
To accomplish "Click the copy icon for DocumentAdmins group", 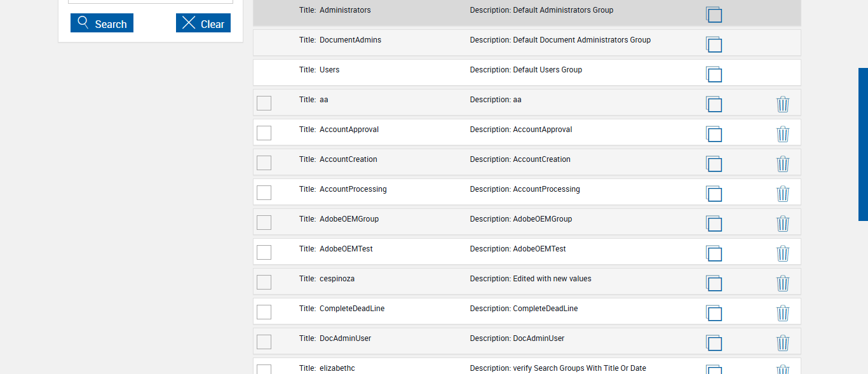I will (714, 44).
